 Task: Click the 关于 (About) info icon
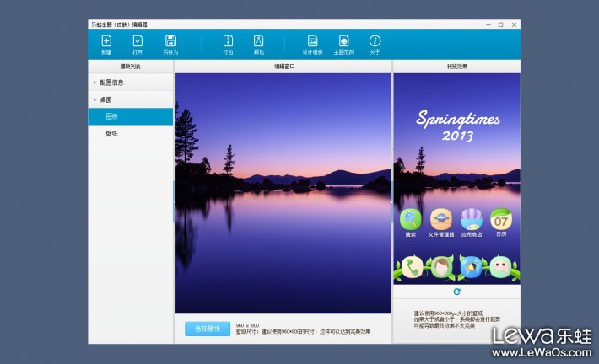(x=375, y=41)
